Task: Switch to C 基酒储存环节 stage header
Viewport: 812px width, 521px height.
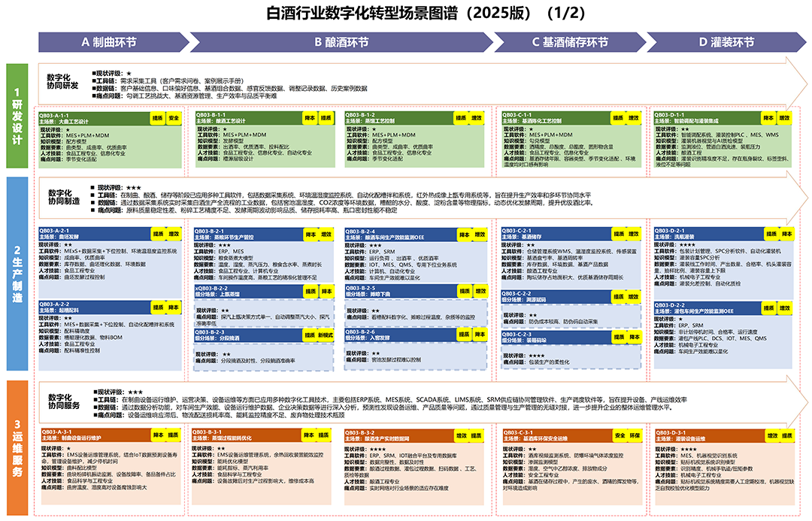Action: [x=569, y=42]
